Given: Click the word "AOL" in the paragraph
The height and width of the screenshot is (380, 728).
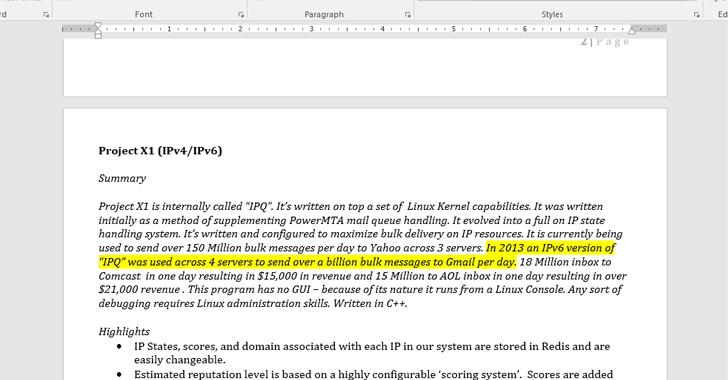Looking at the screenshot, I should pos(449,276).
